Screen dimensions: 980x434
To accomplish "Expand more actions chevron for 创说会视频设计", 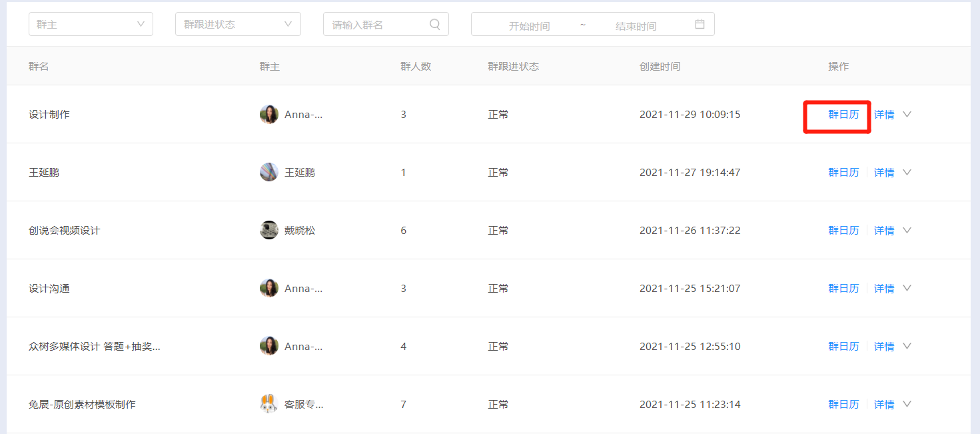I will click(907, 230).
